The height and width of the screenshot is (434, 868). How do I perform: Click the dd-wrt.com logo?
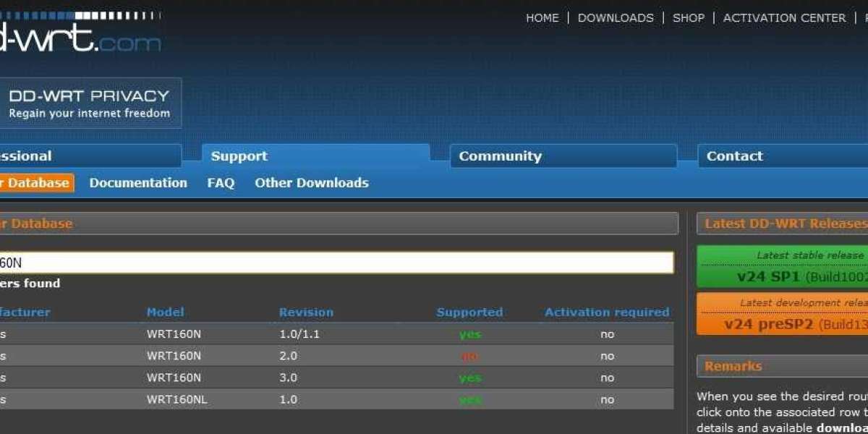(x=80, y=34)
